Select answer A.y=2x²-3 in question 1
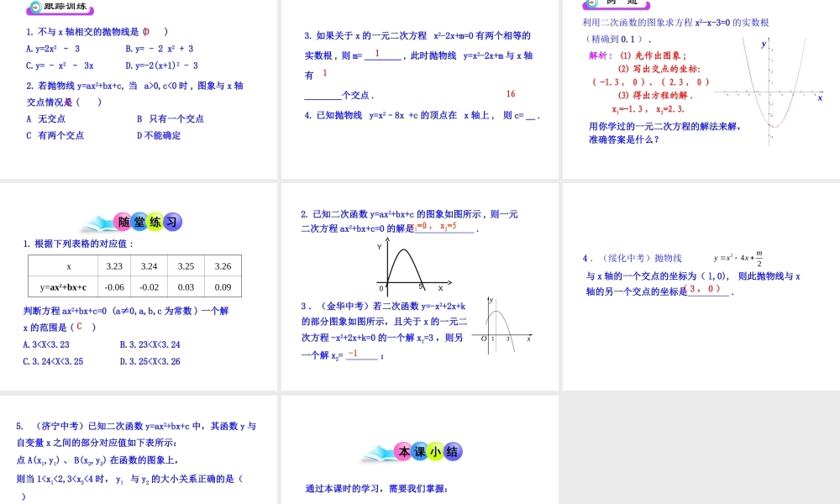This screenshot has width=840, height=504. (50, 49)
